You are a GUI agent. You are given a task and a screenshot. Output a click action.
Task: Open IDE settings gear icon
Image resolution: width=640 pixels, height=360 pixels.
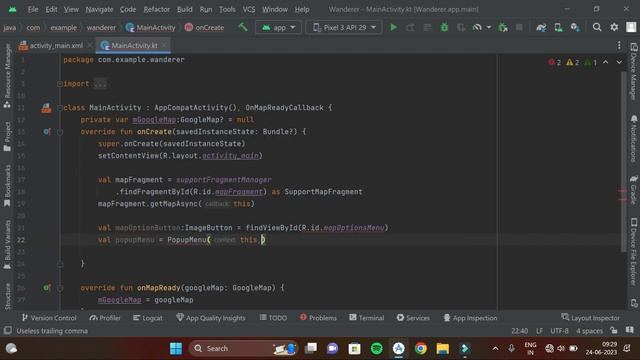coord(614,27)
